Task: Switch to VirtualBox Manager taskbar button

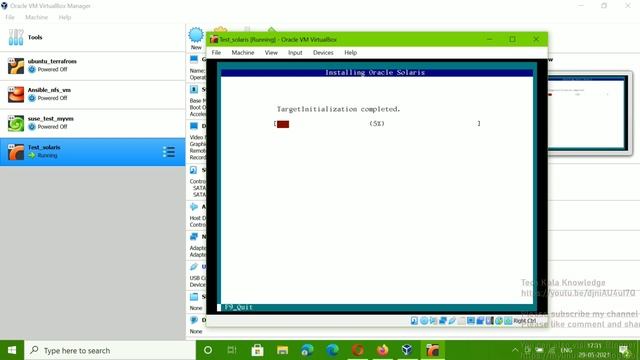Action: pyautogui.click(x=407, y=350)
